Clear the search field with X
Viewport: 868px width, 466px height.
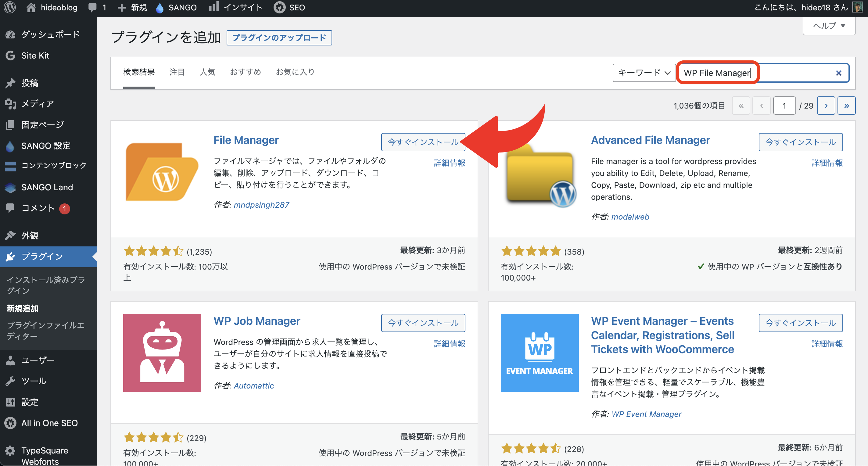(x=839, y=73)
